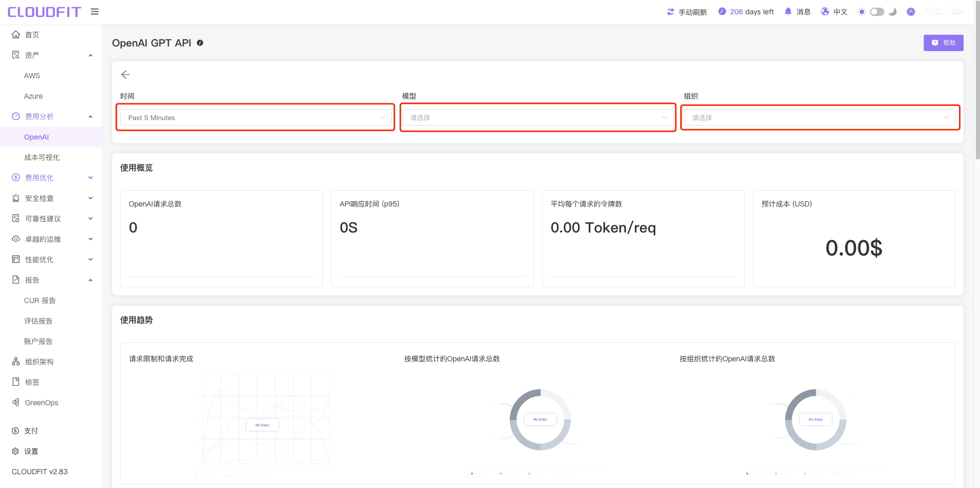Image resolution: width=980 pixels, height=488 pixels.
Task: Click the GreenOps leaf icon
Action: click(x=16, y=402)
